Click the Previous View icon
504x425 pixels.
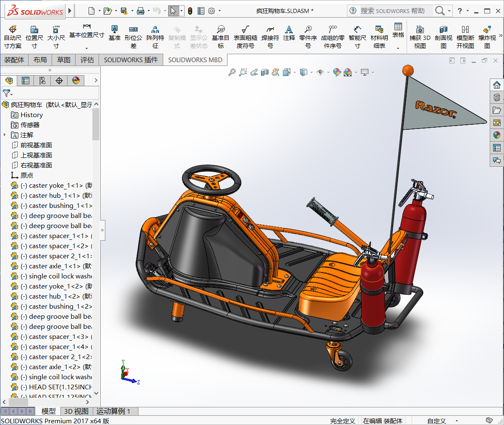click(x=254, y=72)
